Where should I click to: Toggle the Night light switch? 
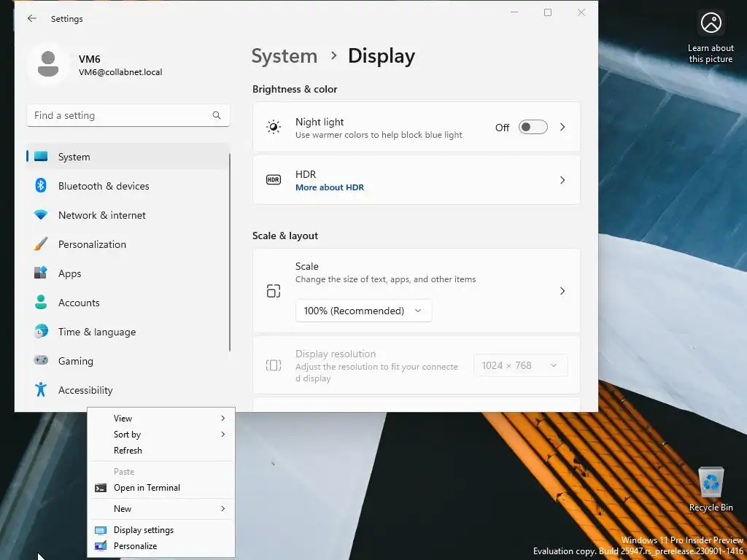(533, 127)
